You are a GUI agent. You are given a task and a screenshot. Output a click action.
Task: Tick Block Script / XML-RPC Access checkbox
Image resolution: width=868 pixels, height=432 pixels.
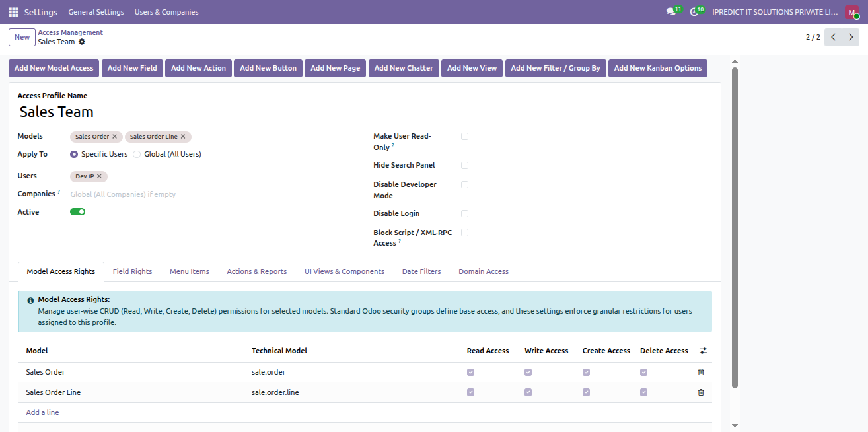point(465,233)
